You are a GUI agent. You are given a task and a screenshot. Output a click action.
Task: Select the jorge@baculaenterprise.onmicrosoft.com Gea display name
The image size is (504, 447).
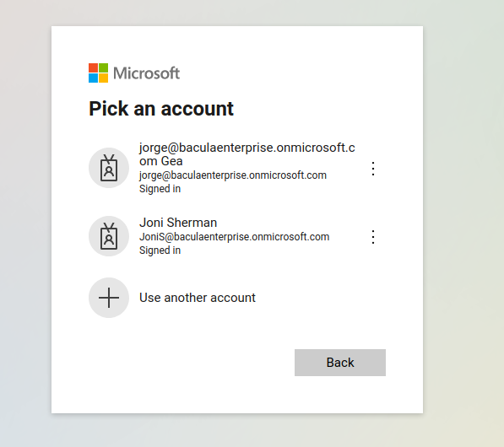[247, 154]
